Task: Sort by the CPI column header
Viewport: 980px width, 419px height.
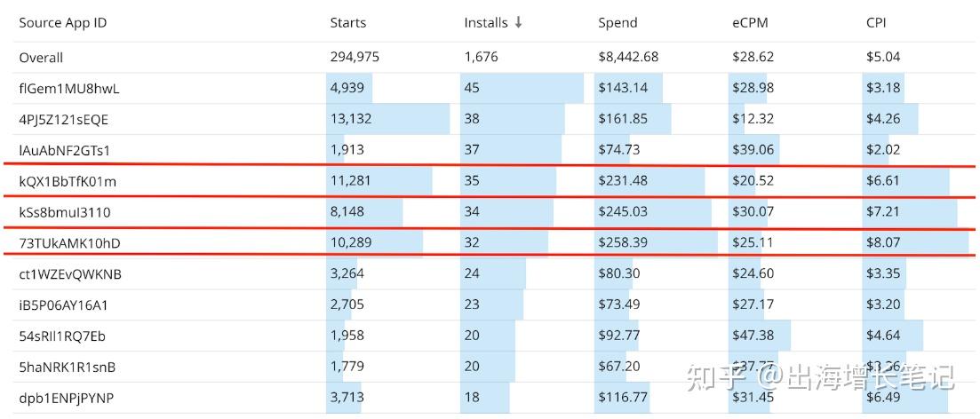Action: [875, 23]
